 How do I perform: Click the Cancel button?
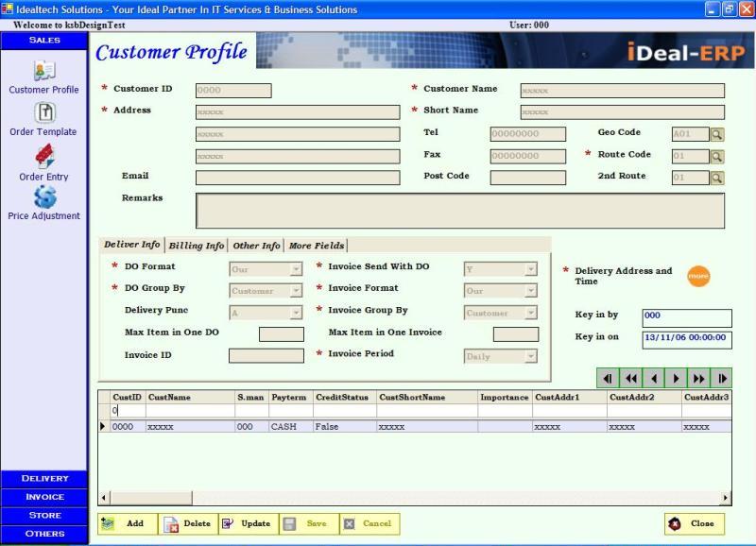tap(369, 524)
